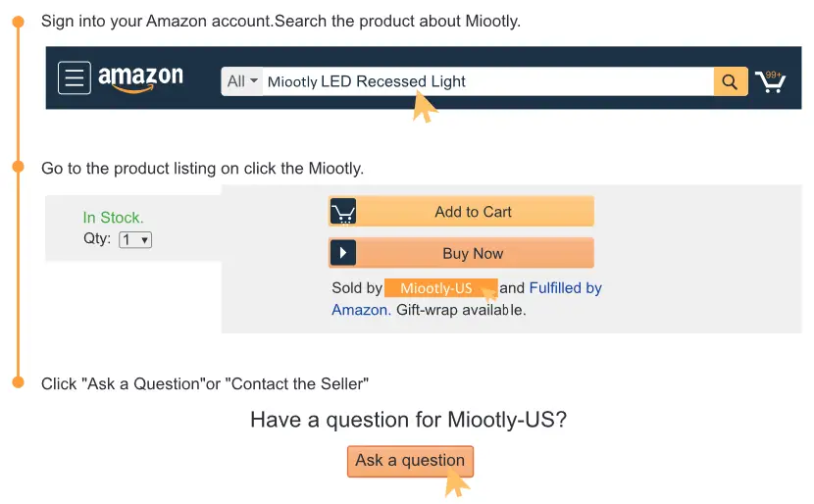Click play arrow icon on Buy Now
The image size is (814, 504).
pyautogui.click(x=343, y=253)
